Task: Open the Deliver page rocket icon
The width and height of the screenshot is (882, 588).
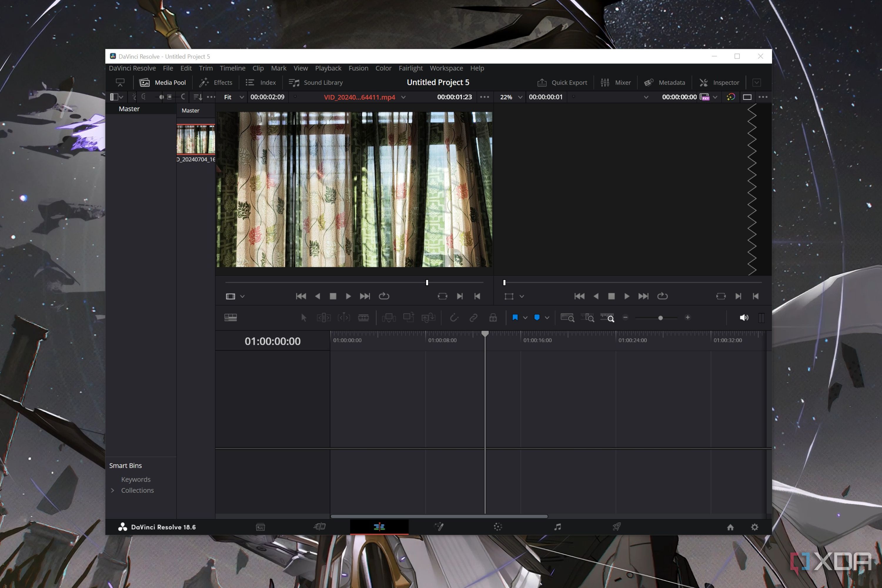Action: [x=617, y=527]
